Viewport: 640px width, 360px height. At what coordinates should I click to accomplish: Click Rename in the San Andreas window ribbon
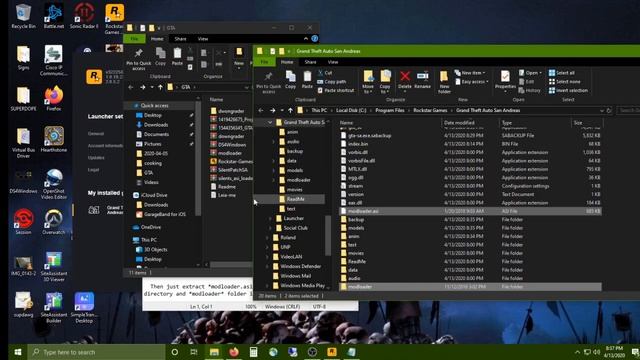point(422,79)
